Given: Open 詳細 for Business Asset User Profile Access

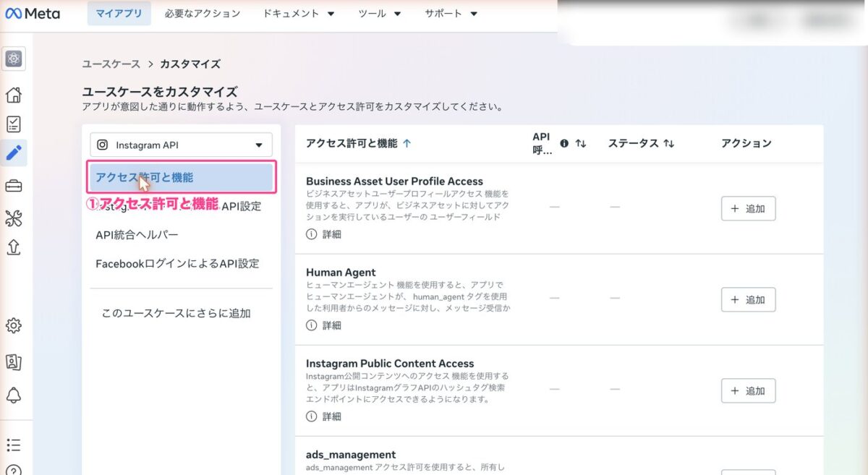Looking at the screenshot, I should pyautogui.click(x=331, y=234).
